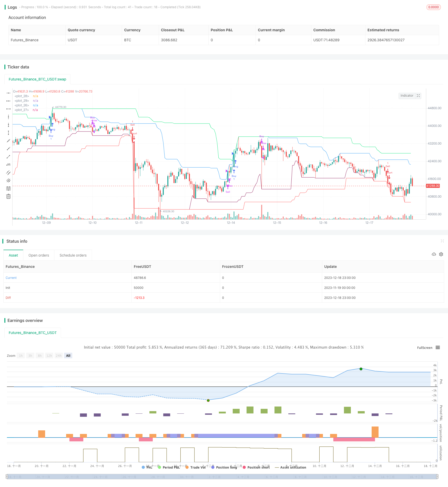Screen dimensions: 448x487
Task: Click the expand icon on Status info panel
Action: [442, 241]
